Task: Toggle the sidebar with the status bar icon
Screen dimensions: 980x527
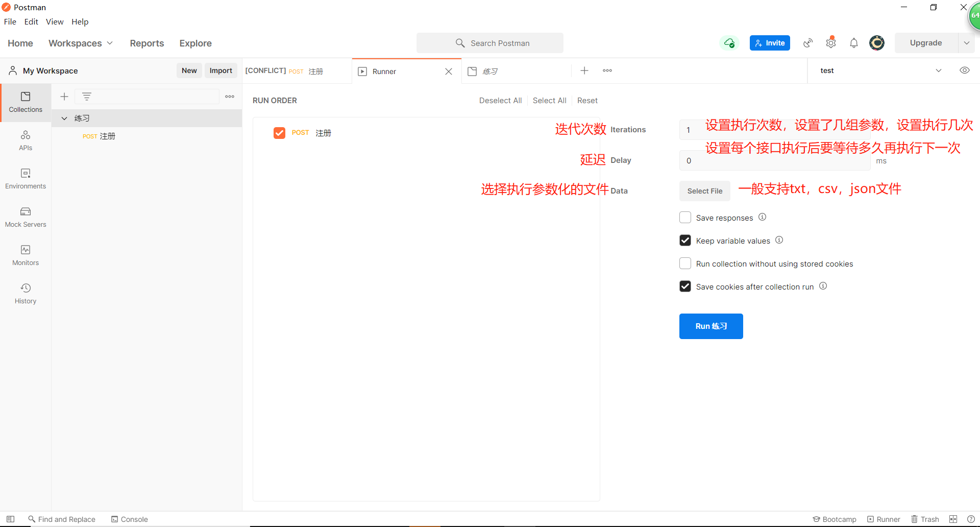Action: pyautogui.click(x=10, y=519)
